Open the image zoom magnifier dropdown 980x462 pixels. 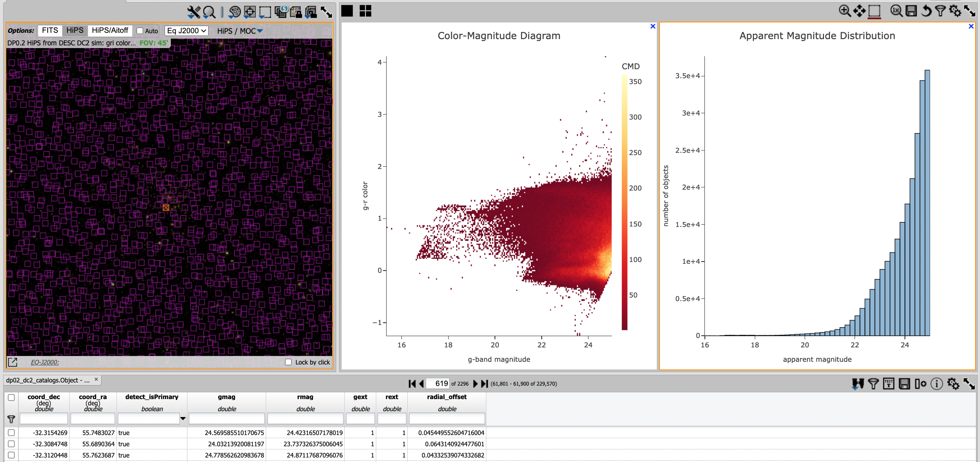209,12
